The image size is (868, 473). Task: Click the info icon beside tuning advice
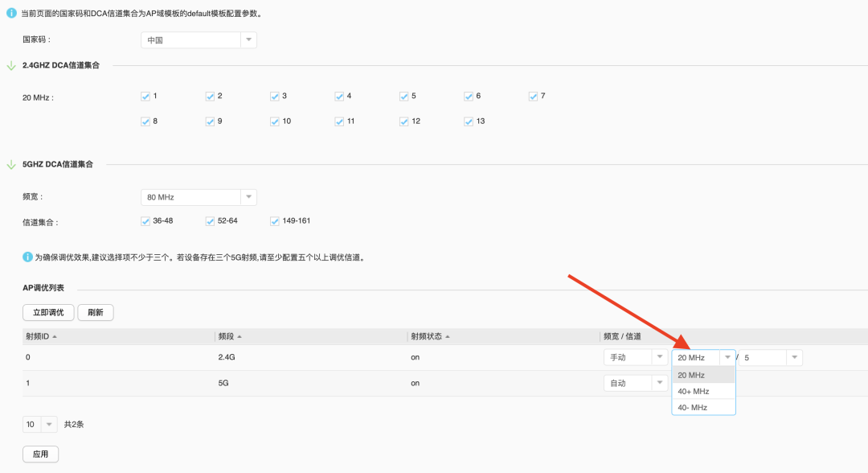point(27,257)
